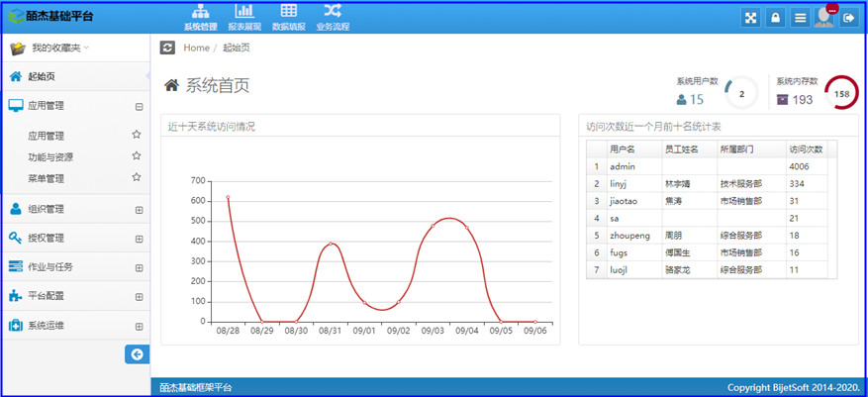Toggle the favorite star for 功能与资源

click(x=137, y=156)
